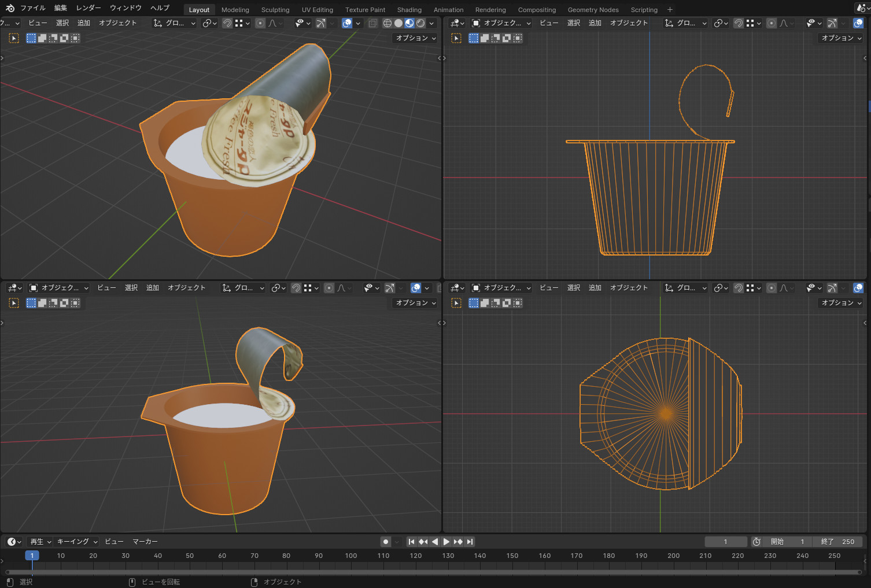Viewport: 871px width, 588px height.
Task: Open Options dropdown in bottom-right viewport
Action: [842, 303]
